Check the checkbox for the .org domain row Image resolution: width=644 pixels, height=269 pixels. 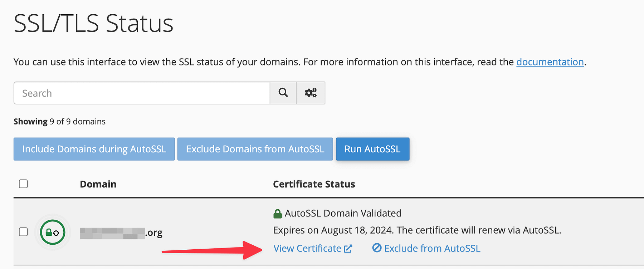click(x=23, y=232)
